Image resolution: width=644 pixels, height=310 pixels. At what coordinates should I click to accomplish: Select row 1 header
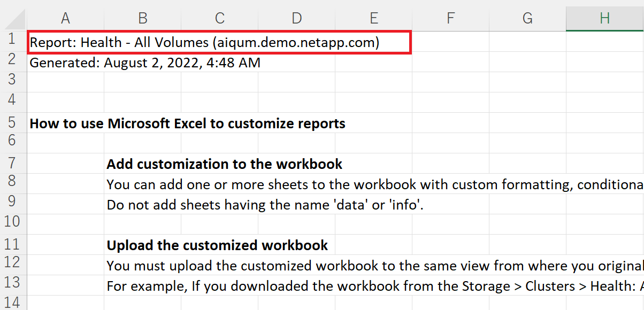(x=13, y=42)
